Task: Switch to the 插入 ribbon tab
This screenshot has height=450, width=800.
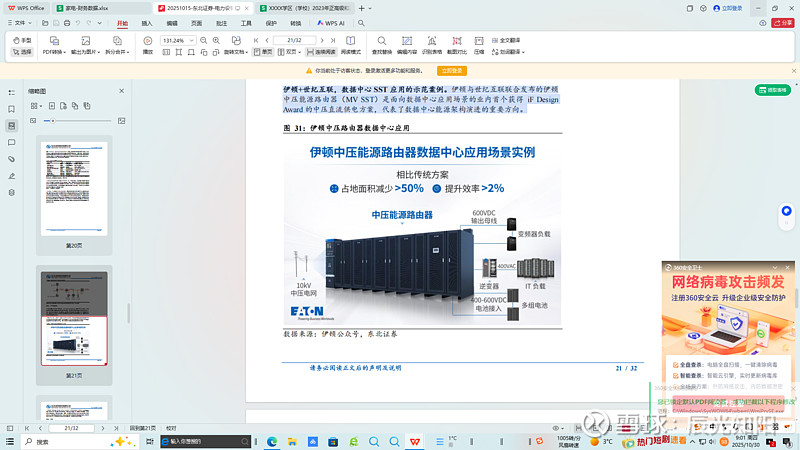Action: (x=147, y=23)
